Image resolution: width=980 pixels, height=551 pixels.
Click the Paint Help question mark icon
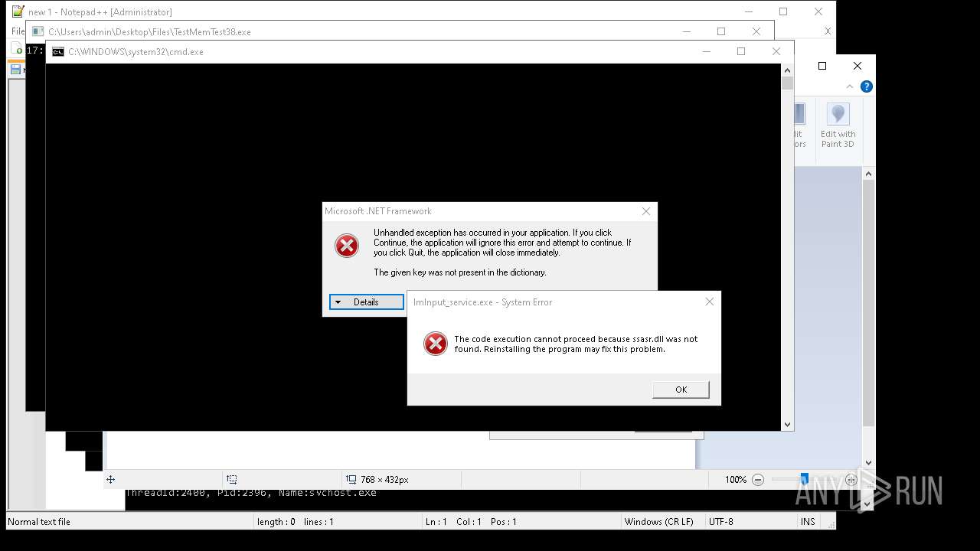point(866,86)
